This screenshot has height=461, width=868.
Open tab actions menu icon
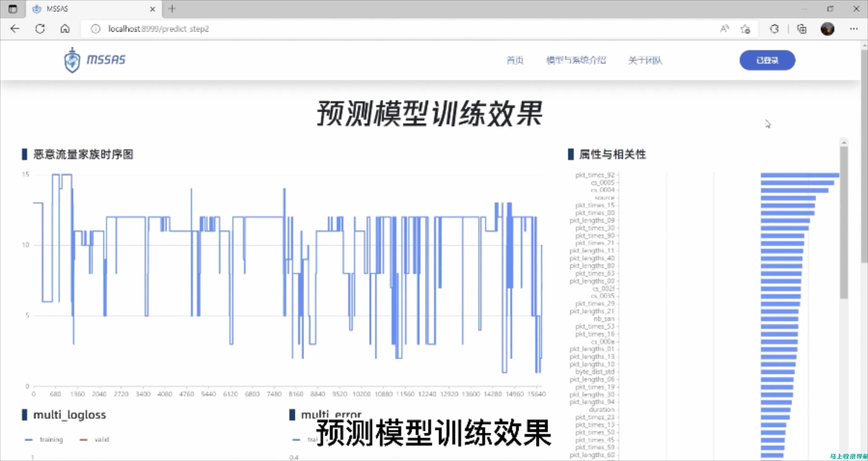12,9
